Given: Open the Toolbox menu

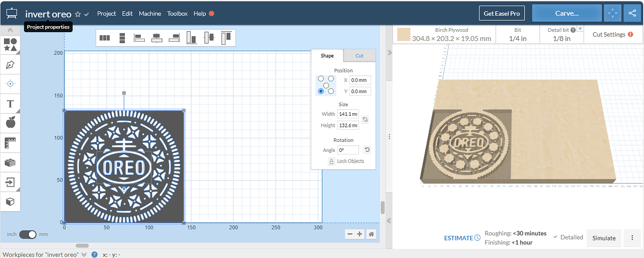Looking at the screenshot, I should pos(177,14).
